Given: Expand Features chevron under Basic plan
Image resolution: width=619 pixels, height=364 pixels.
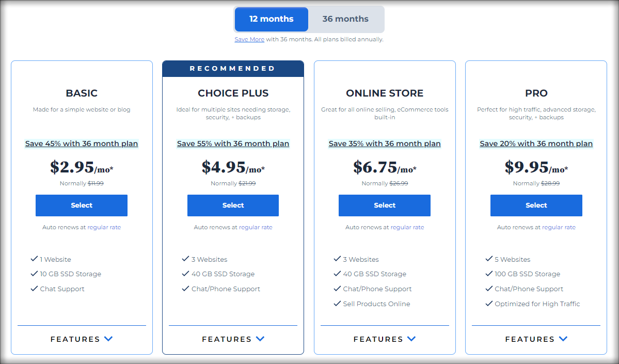Looking at the screenshot, I should [x=108, y=339].
